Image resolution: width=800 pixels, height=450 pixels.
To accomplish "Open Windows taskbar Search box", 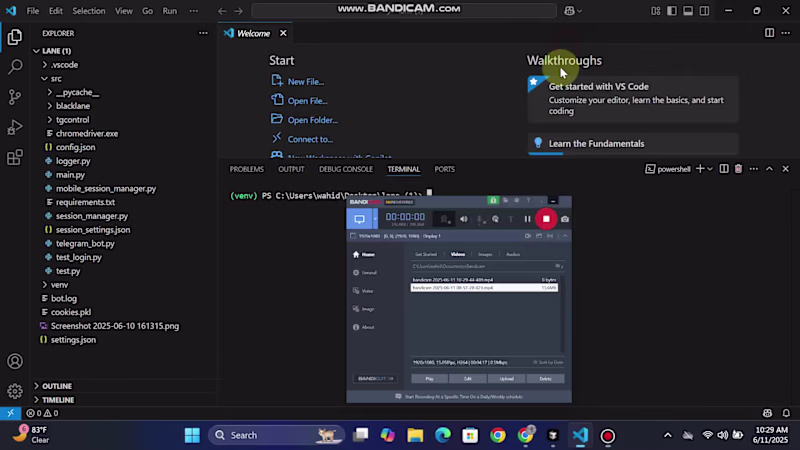I will point(276,435).
